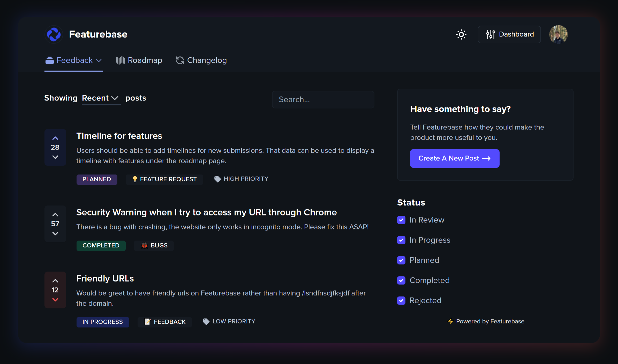Image resolution: width=618 pixels, height=364 pixels.
Task: Click the Powered by Featurebase link
Action: 486,321
